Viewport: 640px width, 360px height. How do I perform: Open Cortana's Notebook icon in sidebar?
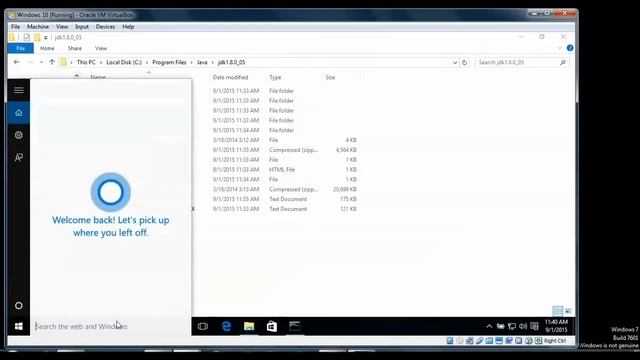click(x=19, y=135)
